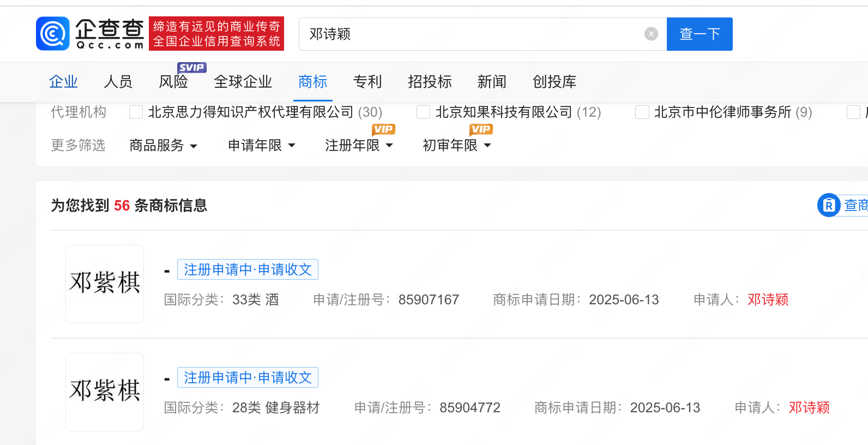Image resolution: width=868 pixels, height=445 pixels.
Task: Expand the 商品服务 dropdown
Action: click(163, 146)
